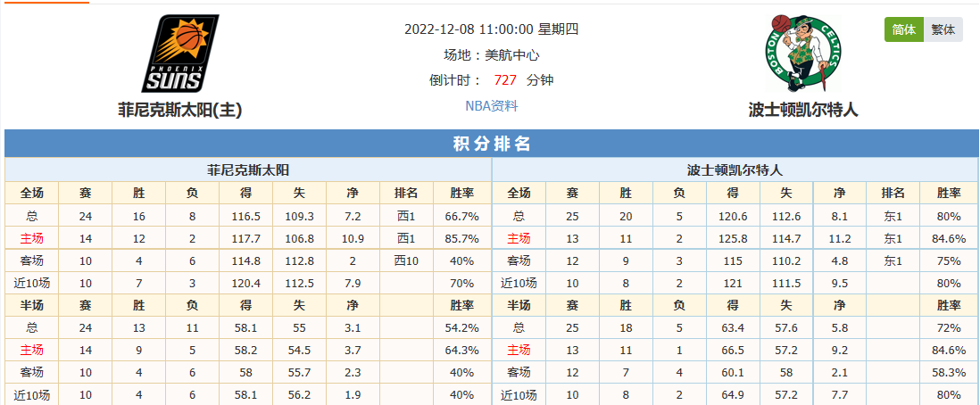Viewport: 980px width, 405px height.
Task: Click the 菲尼克斯太阳 table title
Action: [248, 169]
